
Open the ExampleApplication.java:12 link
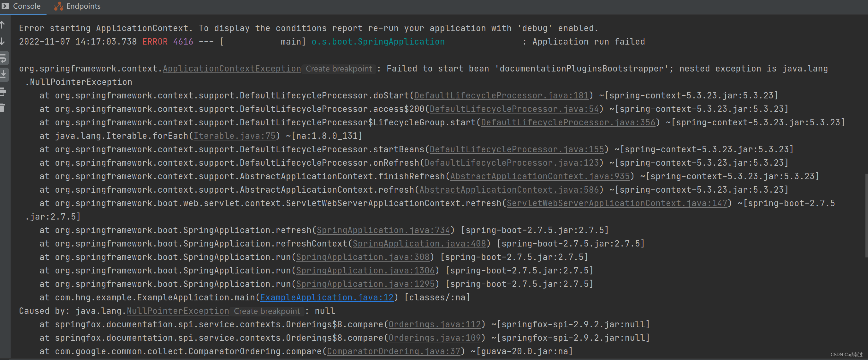click(327, 298)
